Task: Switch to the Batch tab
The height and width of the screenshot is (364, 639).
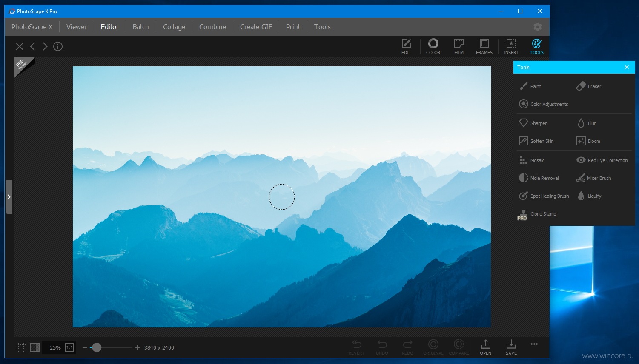Action: pyautogui.click(x=140, y=27)
